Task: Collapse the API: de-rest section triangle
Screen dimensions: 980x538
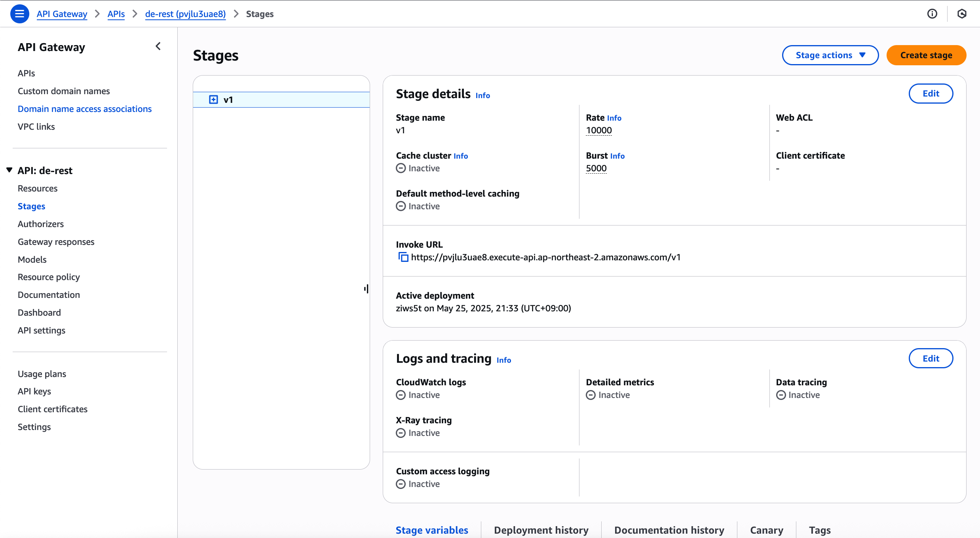Action: [9, 170]
